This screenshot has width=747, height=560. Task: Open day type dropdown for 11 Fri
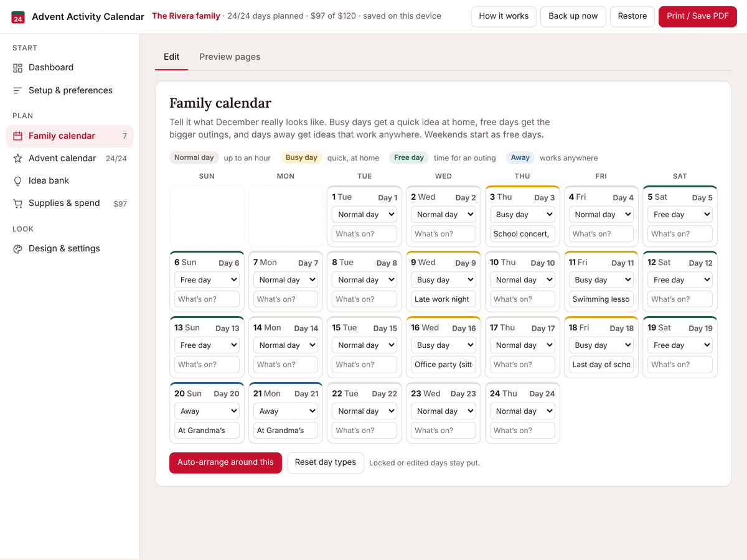[601, 280]
